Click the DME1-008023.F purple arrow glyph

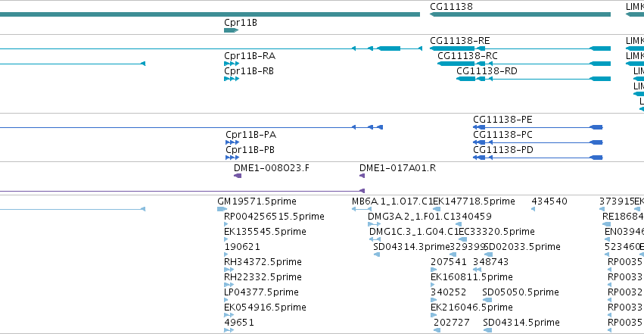click(238, 176)
